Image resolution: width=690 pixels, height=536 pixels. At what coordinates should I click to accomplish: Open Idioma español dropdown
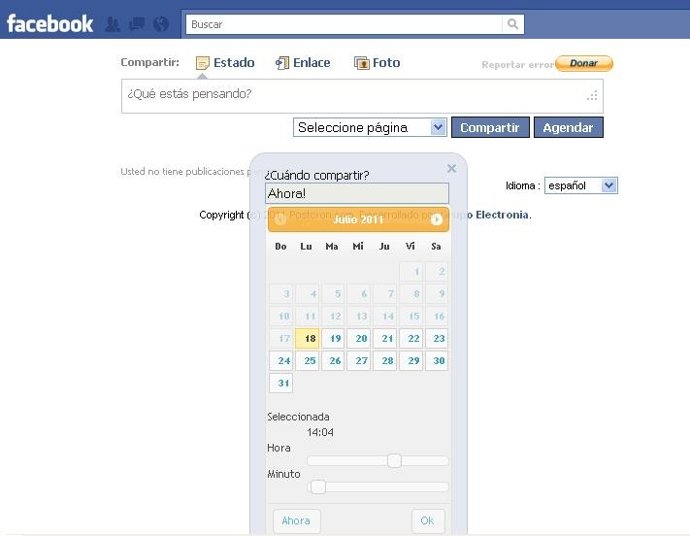click(x=581, y=185)
